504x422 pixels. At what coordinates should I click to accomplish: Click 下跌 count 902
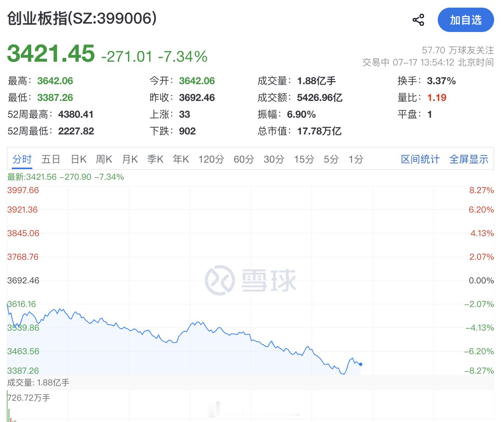click(x=187, y=131)
